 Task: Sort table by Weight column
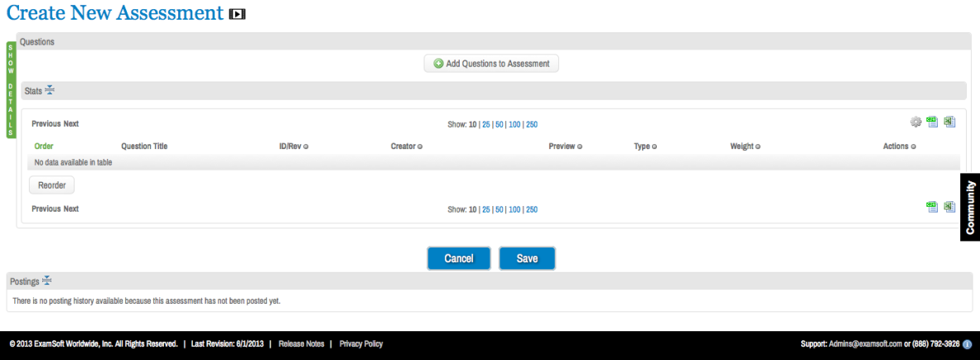(x=745, y=146)
